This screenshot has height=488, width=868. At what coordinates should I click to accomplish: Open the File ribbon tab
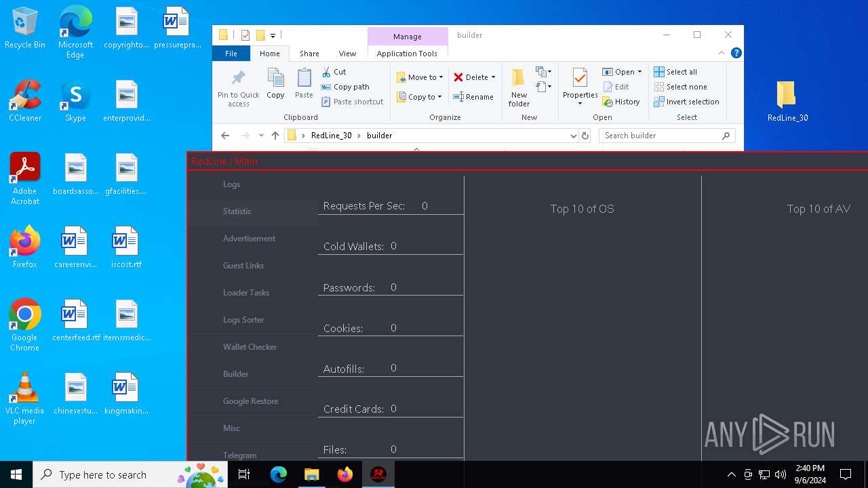(x=231, y=54)
